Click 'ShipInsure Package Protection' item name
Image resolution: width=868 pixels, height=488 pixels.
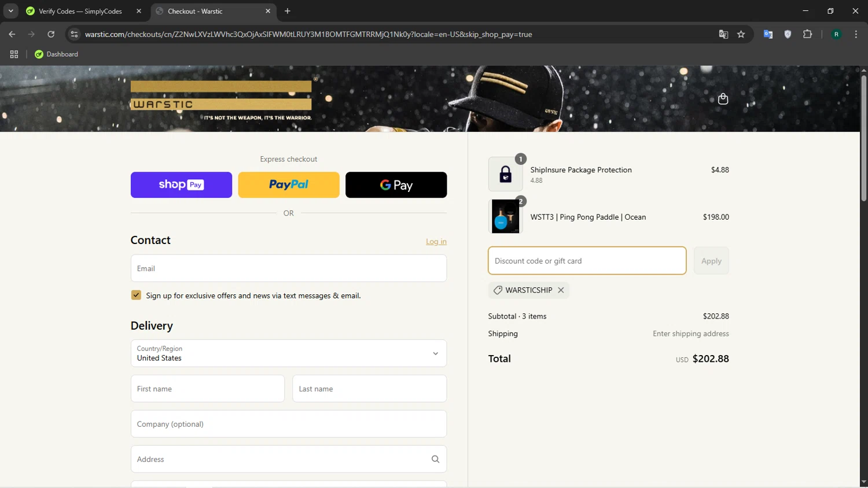tap(581, 170)
